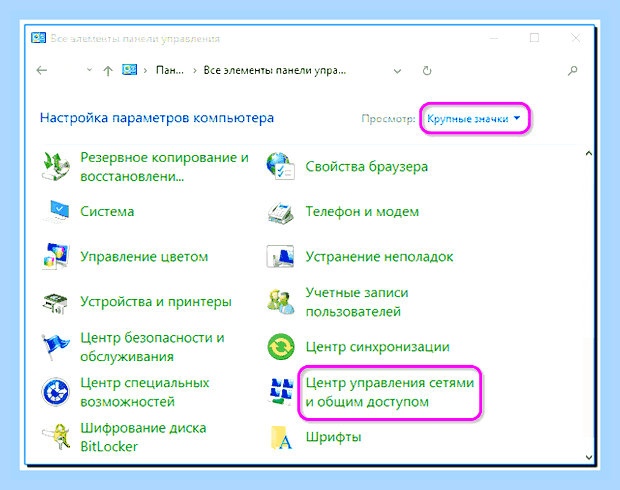Open Центр управления сетями и общим доступом
Image resolution: width=620 pixels, height=490 pixels.
(x=389, y=392)
